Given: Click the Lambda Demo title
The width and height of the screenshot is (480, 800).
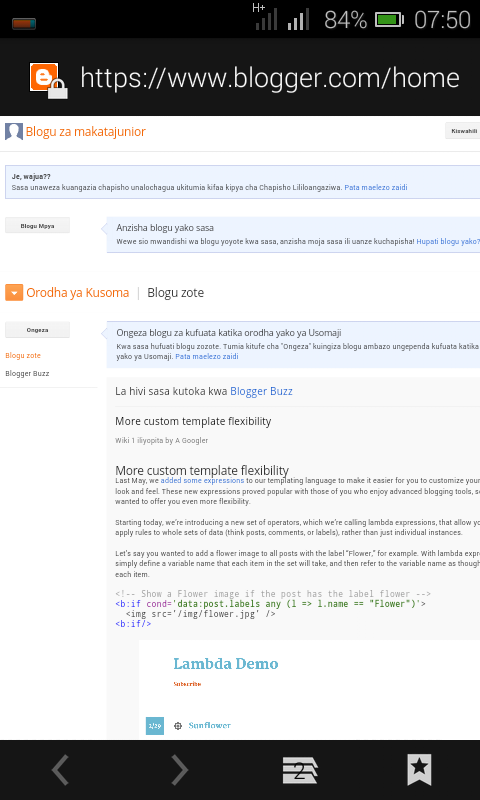Looking at the screenshot, I should coord(225,664).
